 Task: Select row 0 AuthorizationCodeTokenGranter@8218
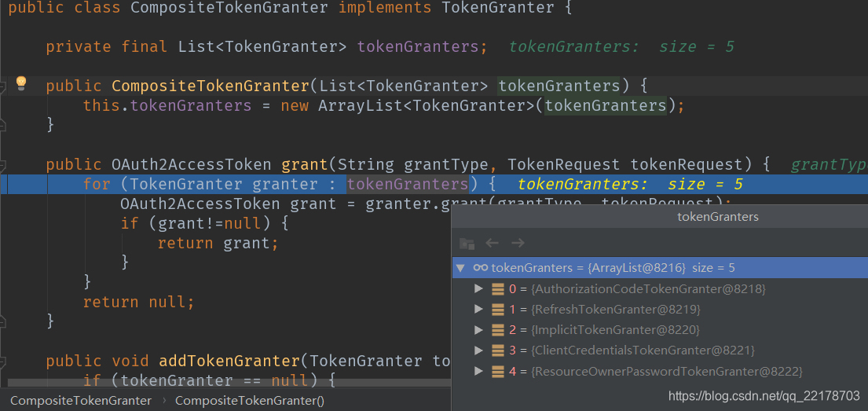tap(660, 289)
